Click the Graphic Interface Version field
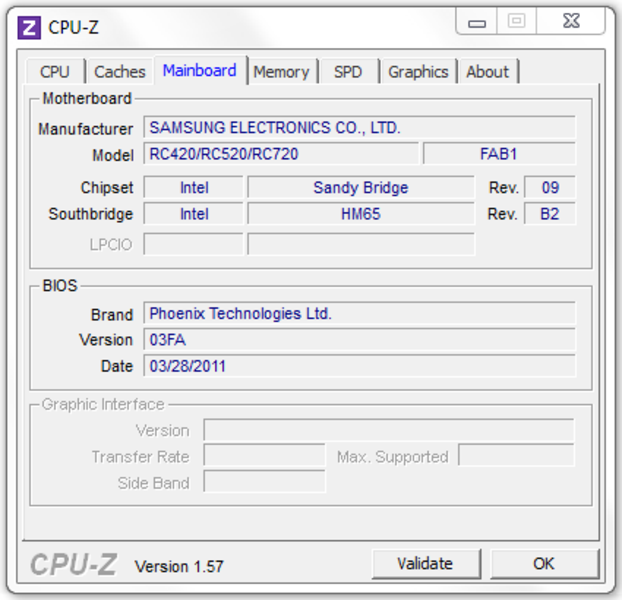Image resolution: width=622 pixels, height=600 pixels. click(389, 430)
